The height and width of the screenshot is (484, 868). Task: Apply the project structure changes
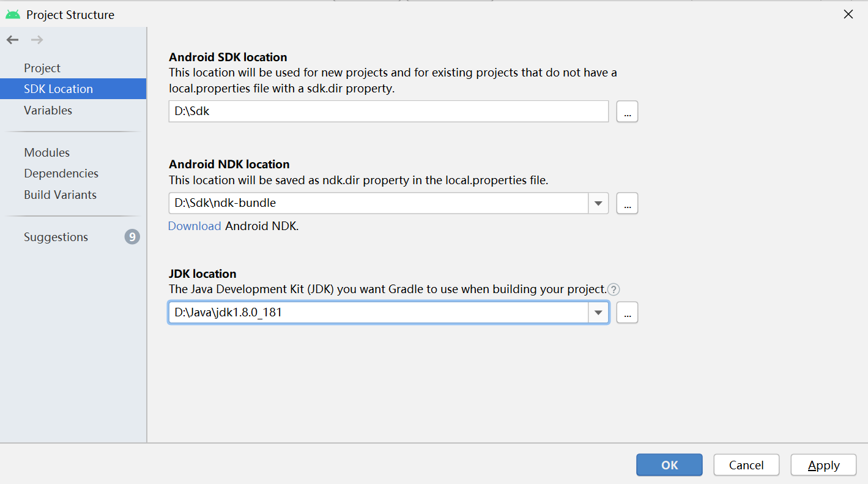[x=823, y=465]
